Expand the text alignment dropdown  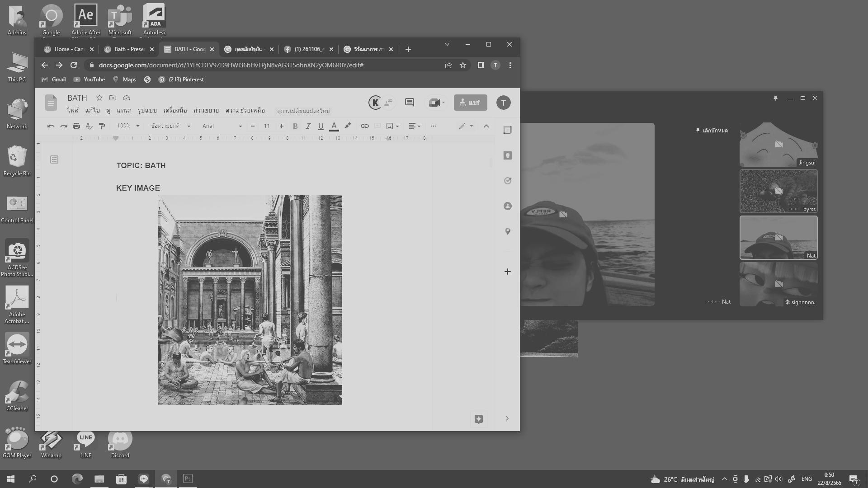pos(415,126)
